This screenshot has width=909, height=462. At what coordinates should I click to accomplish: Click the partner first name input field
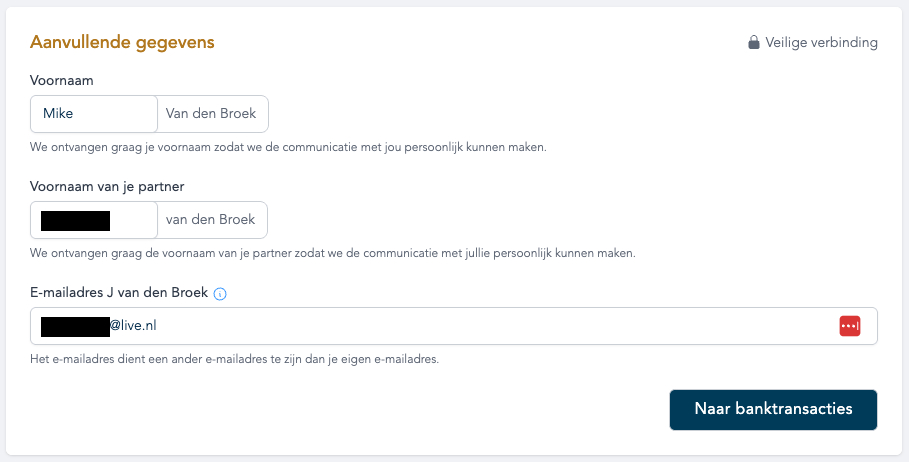(94, 220)
